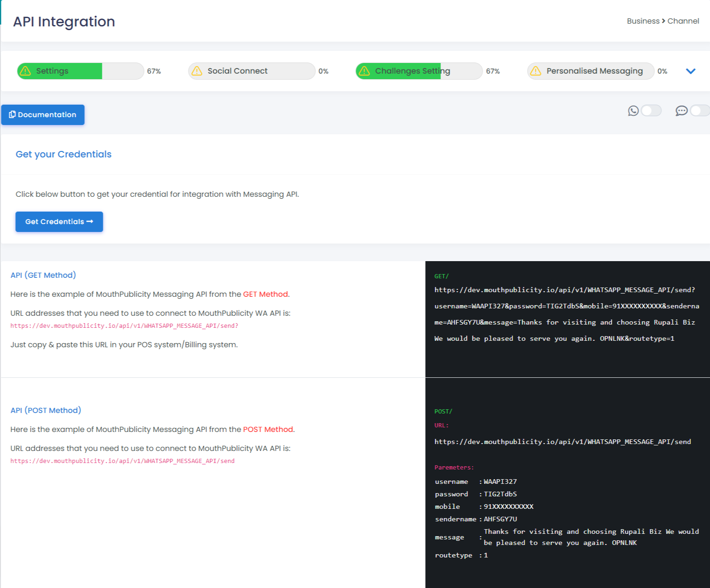The width and height of the screenshot is (710, 588).
Task: Click the WhatsApp icon near toggle
Action: (x=633, y=111)
